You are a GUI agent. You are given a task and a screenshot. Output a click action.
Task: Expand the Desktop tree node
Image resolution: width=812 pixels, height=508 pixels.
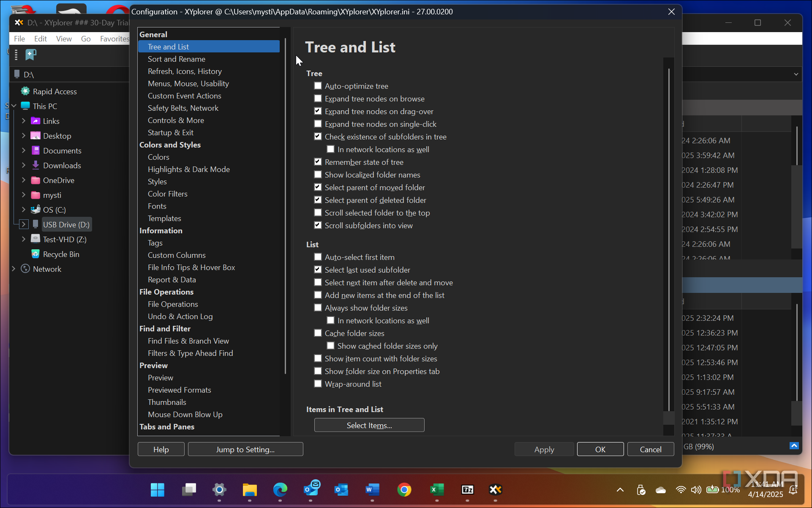pyautogui.click(x=24, y=136)
